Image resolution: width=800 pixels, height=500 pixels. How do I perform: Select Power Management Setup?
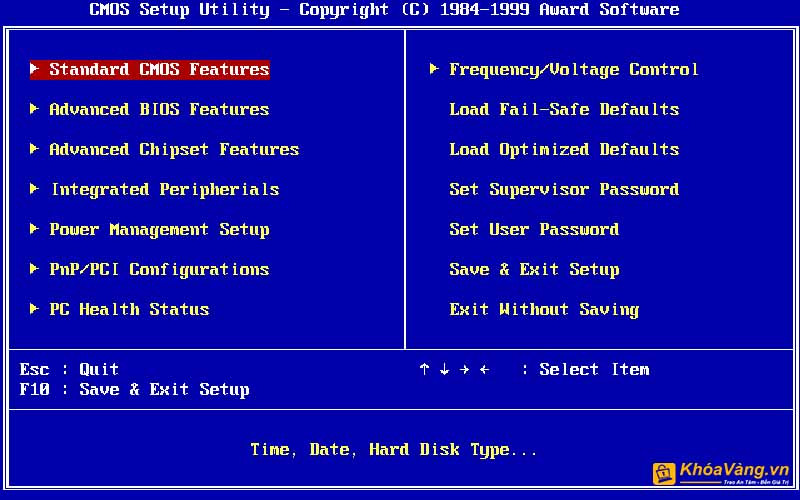click(x=159, y=230)
